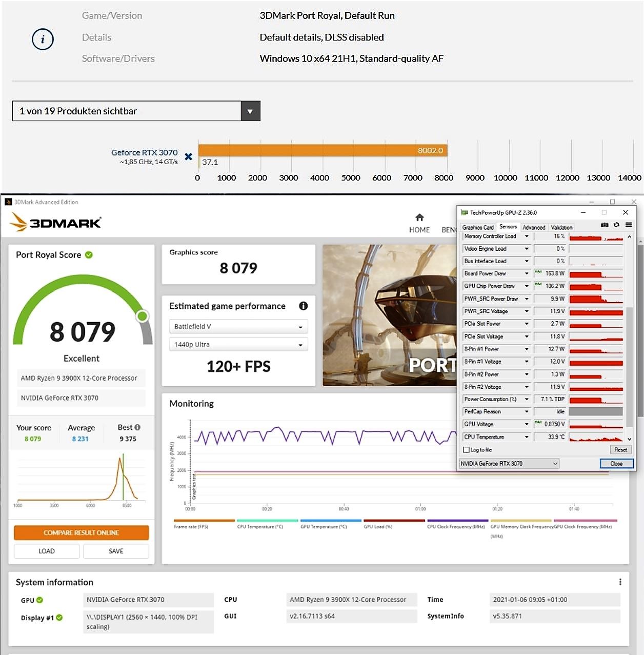Click the GPU-Z app icon in title bar
This screenshot has height=655, width=644.
[x=465, y=212]
